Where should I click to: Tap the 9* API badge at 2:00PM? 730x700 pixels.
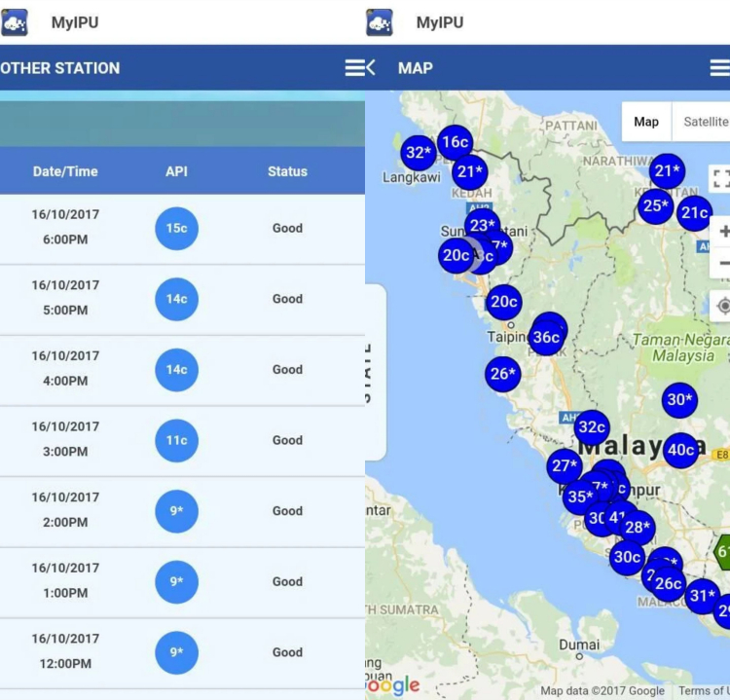pos(176,511)
